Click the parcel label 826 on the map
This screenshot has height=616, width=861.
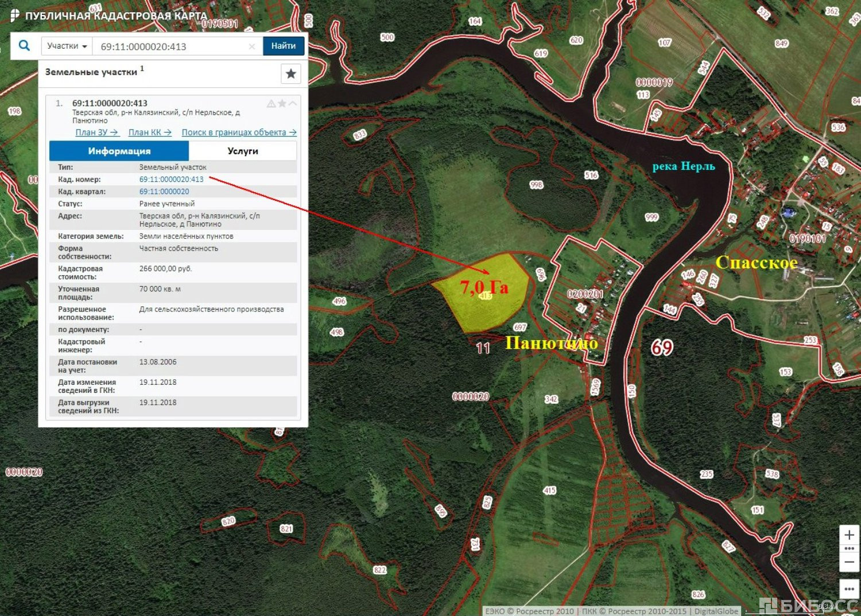pyautogui.click(x=698, y=595)
